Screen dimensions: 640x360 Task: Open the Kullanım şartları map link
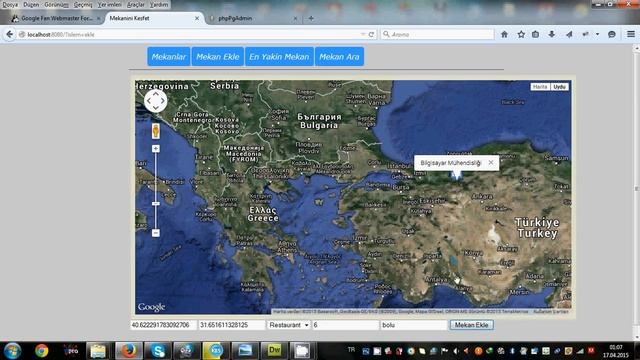point(551,311)
